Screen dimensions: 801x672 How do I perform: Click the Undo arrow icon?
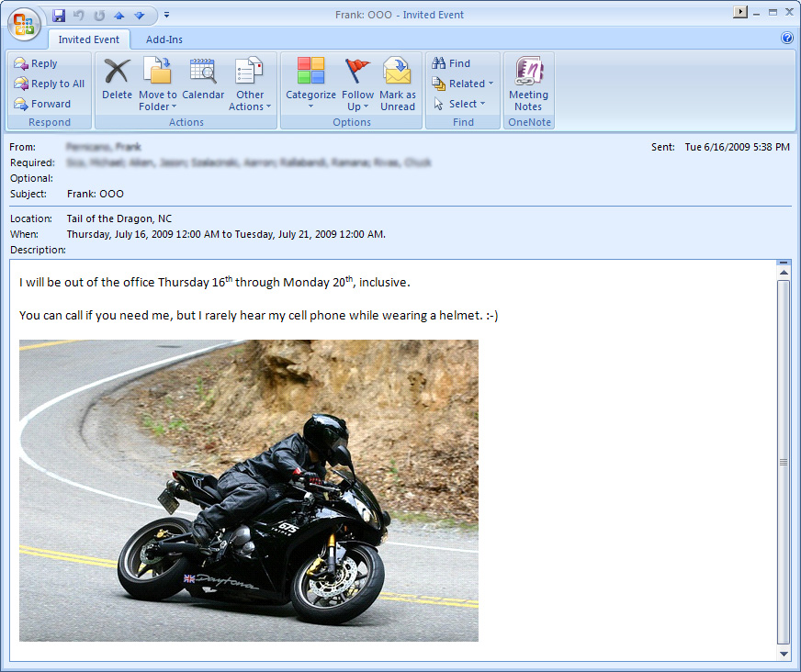pos(79,16)
